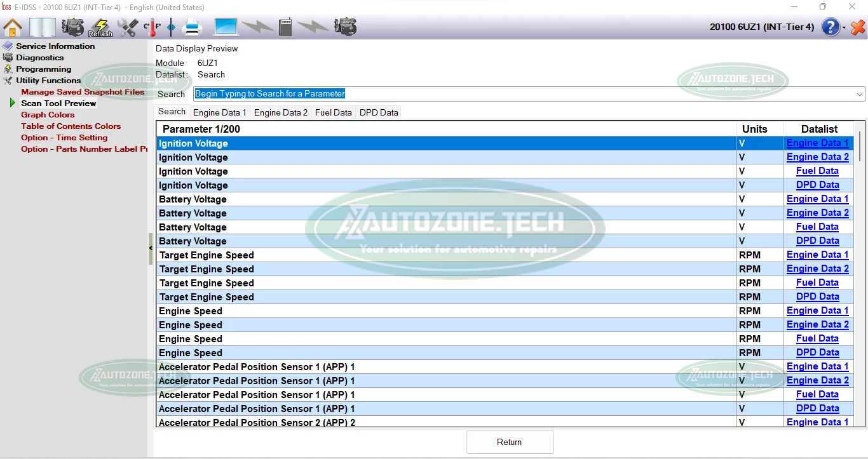This screenshot has width=868, height=459.
Task: Click the Home icon in toolbar
Action: 13,27
